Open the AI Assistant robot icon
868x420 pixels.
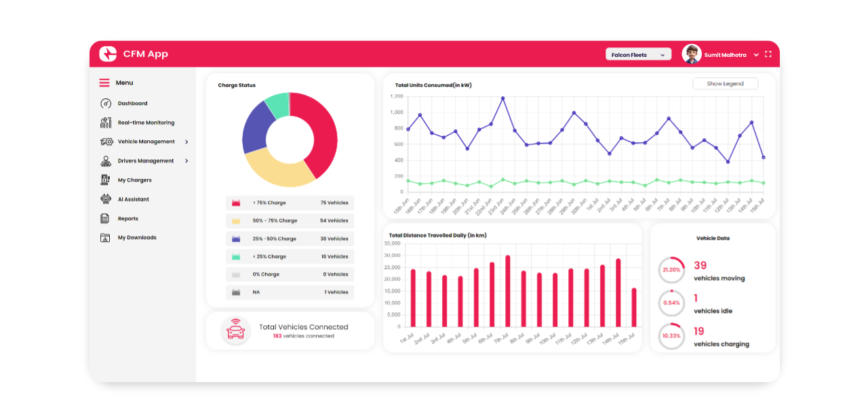point(105,199)
